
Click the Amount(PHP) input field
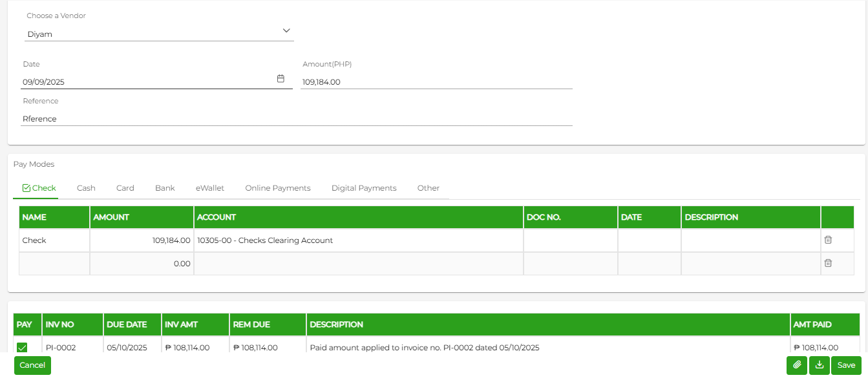coord(436,82)
